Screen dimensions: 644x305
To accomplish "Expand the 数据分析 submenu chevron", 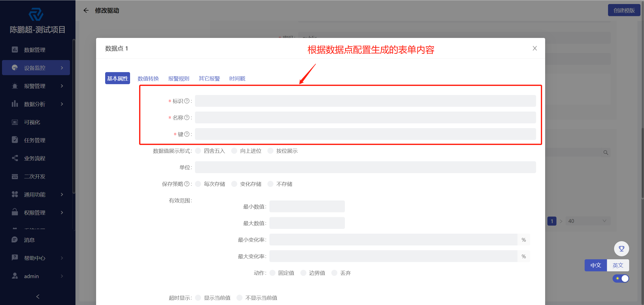I will coord(62,104).
